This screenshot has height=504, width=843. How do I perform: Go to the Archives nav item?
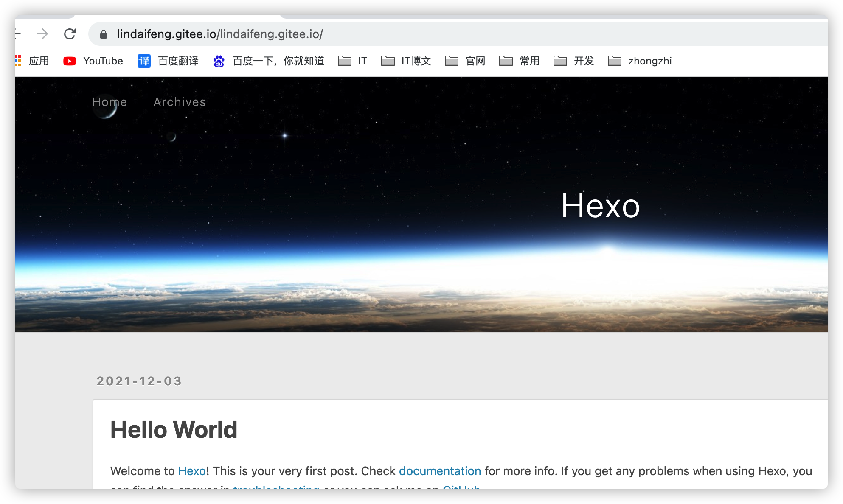(180, 102)
